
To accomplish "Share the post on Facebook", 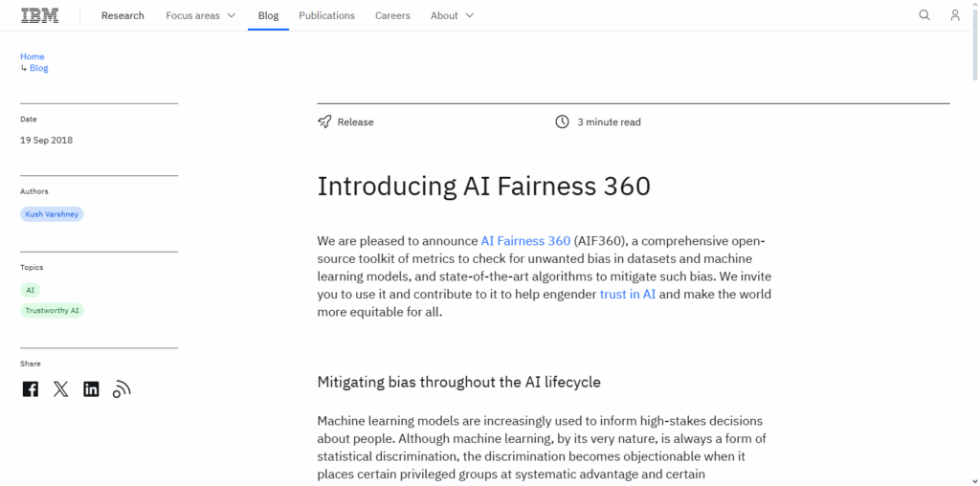I will click(30, 389).
